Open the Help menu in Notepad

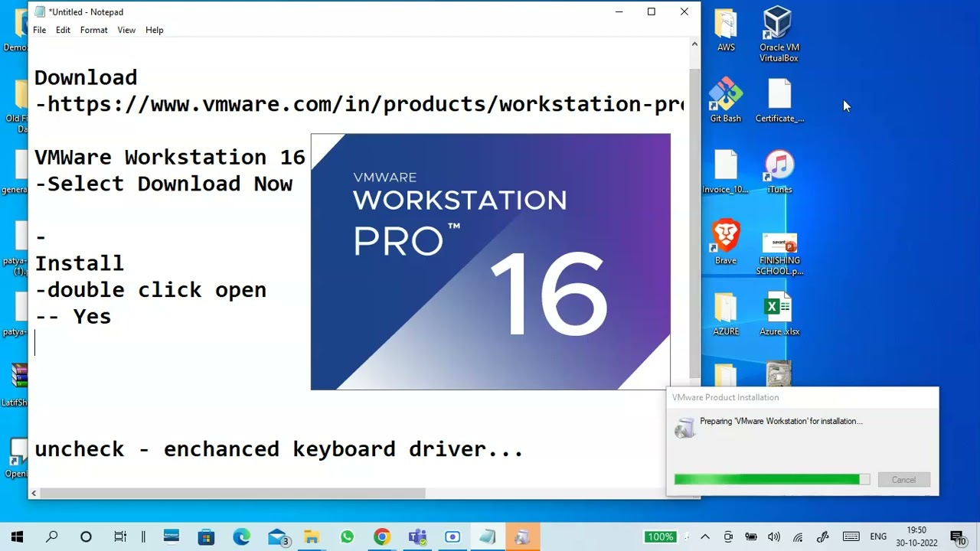tap(155, 30)
